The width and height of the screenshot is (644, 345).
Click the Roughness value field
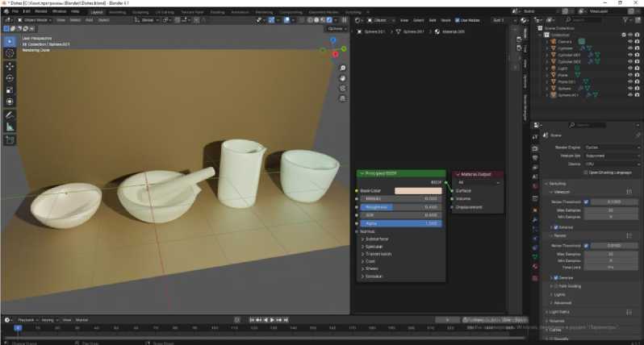coord(399,206)
